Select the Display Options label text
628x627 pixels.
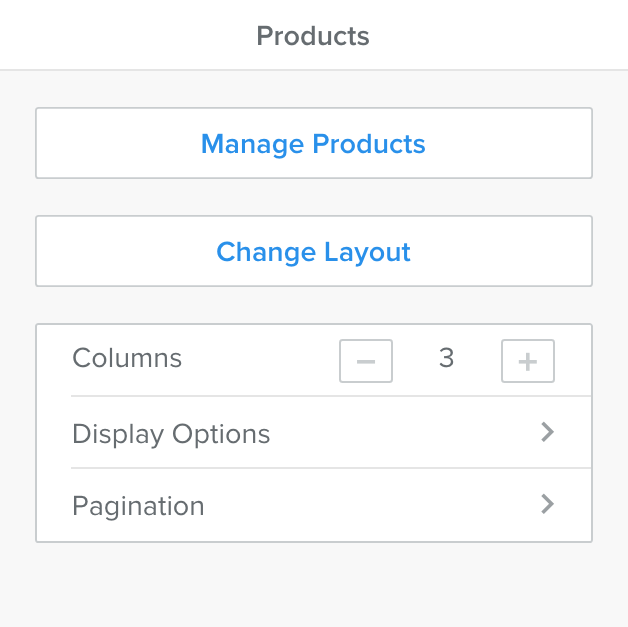click(x=171, y=434)
